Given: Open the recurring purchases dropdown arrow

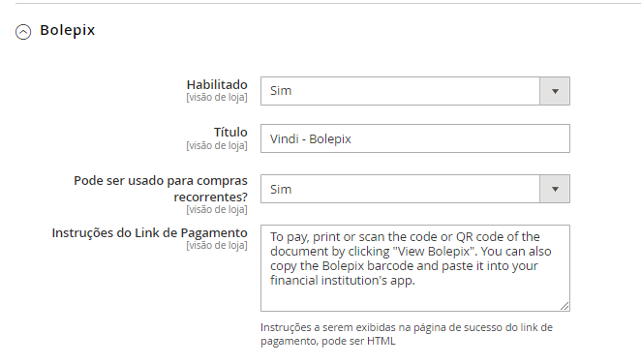Looking at the screenshot, I should 555,189.
